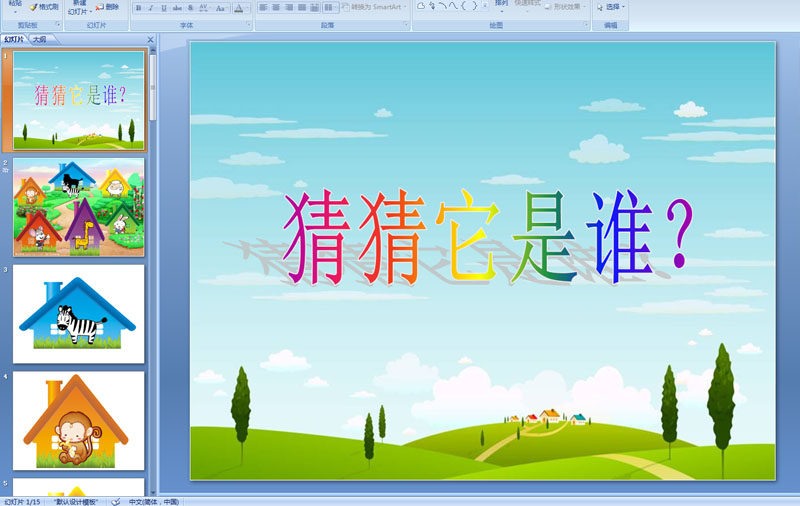Image resolution: width=800 pixels, height=506 pixels.
Task: Select slide 1 title thumbnail
Action: [x=79, y=100]
